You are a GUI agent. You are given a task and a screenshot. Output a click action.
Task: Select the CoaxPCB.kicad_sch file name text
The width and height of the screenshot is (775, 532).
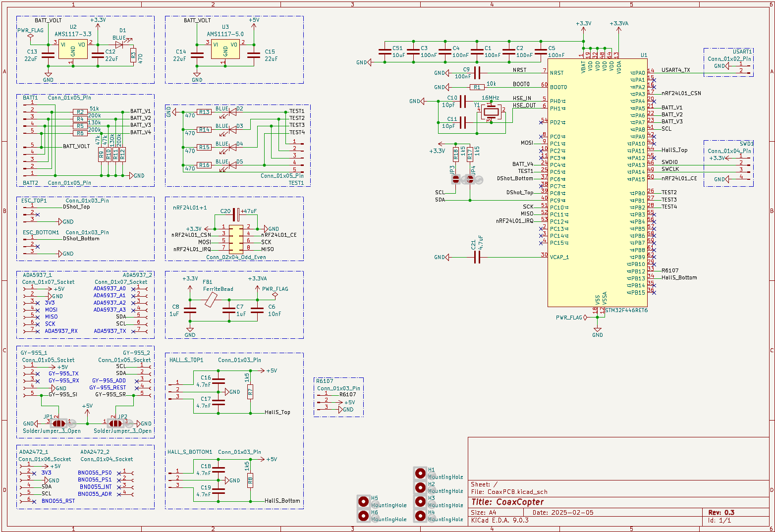click(x=517, y=492)
